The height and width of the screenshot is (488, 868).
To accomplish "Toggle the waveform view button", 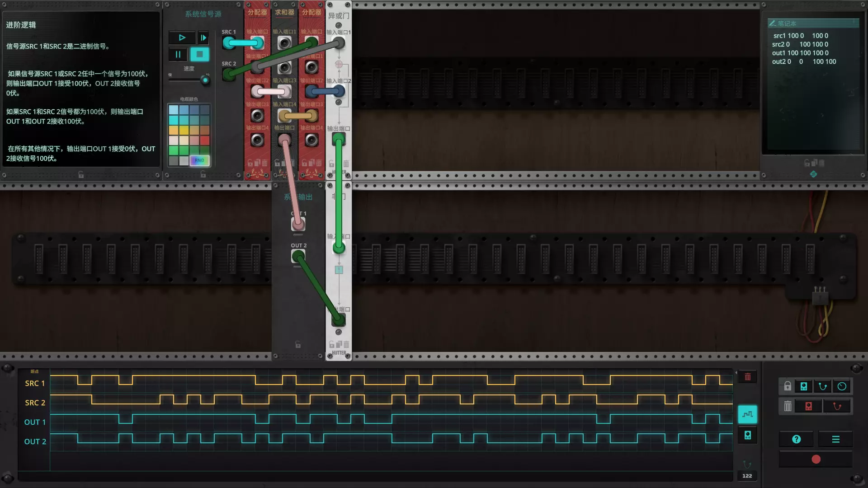I will [747, 414].
